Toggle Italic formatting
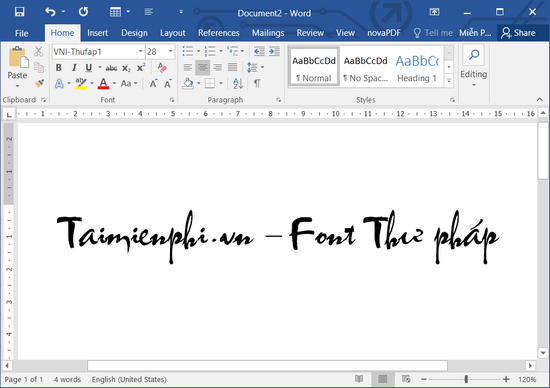Screen dimensions: 550x388 [74, 67]
